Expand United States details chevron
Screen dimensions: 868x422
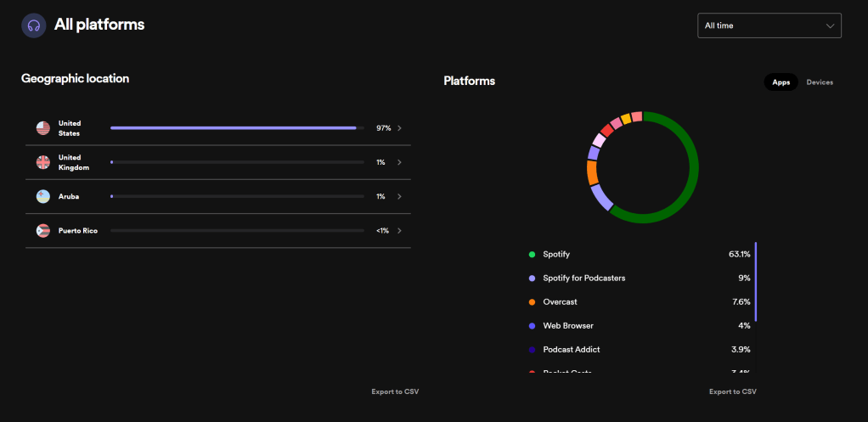coord(399,128)
